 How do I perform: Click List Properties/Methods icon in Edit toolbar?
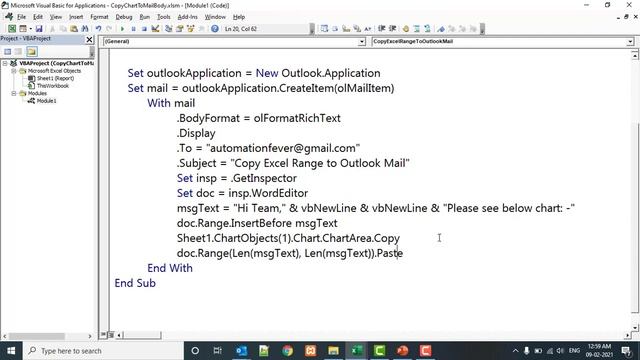(324, 29)
